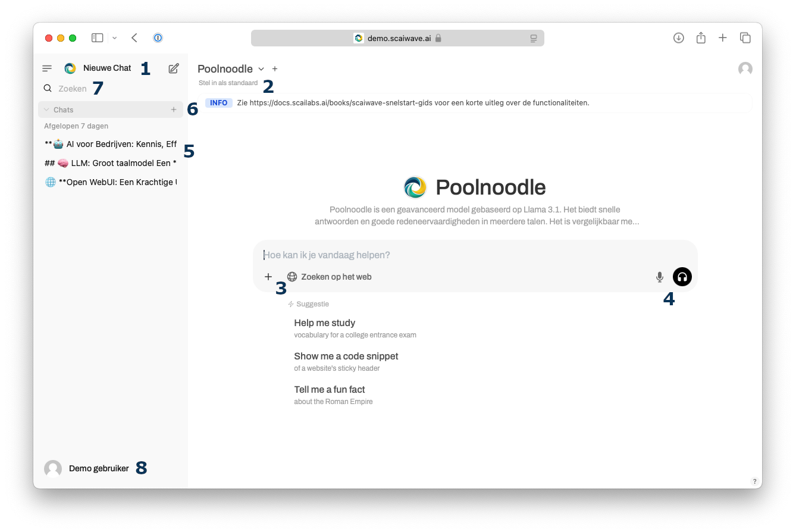Select the 'Help me study' suggestion
796x532 pixels.
pyautogui.click(x=355, y=328)
